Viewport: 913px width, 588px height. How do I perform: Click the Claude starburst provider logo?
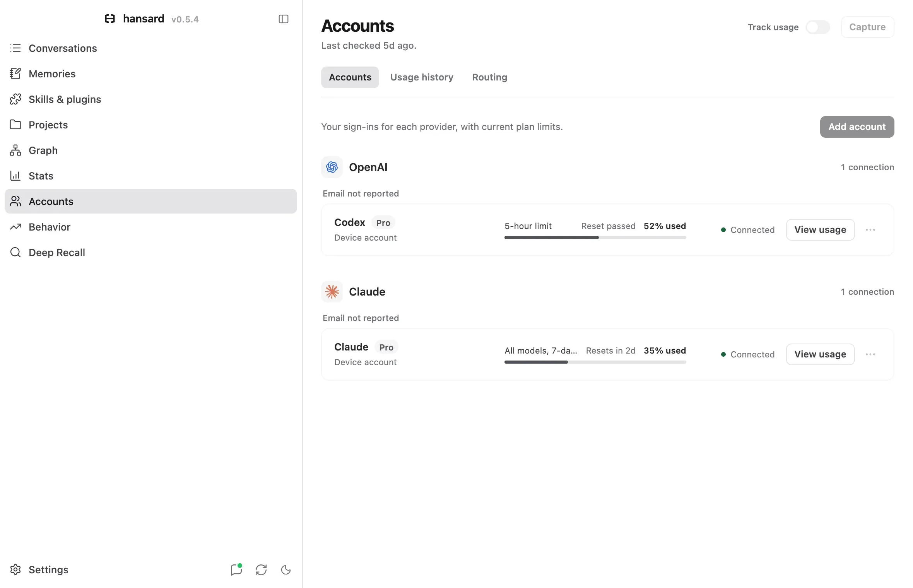[332, 292]
